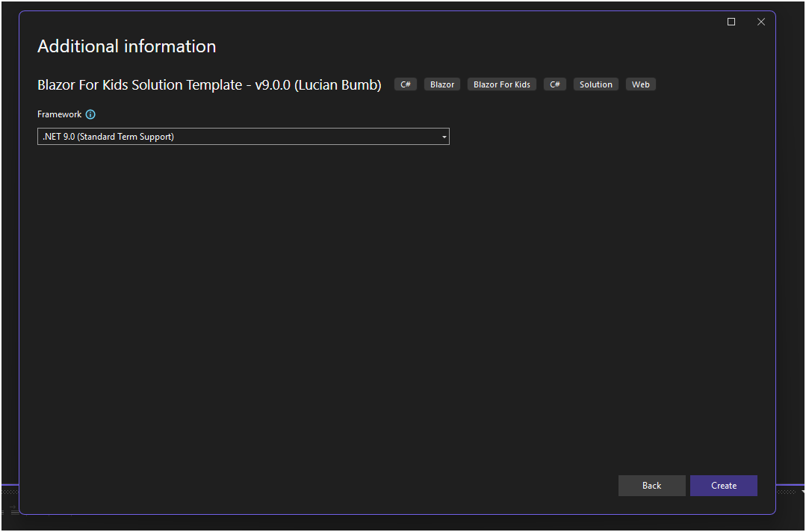Click the Web tag
The height and width of the screenshot is (532, 806).
[x=640, y=84]
